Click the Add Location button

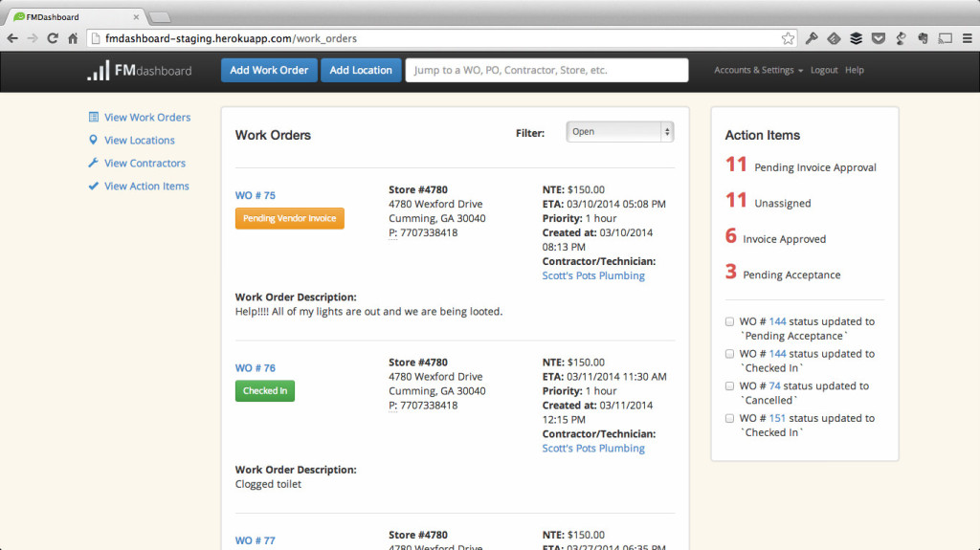[x=361, y=70]
